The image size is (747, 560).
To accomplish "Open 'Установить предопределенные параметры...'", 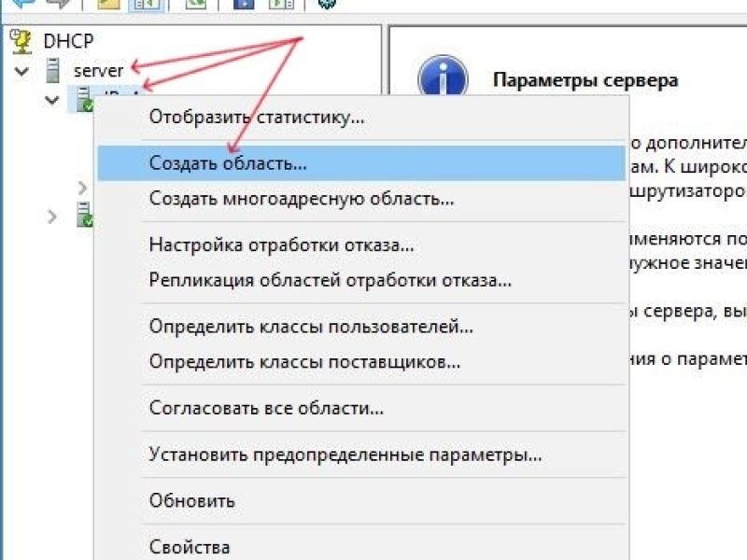I will coord(361,455).
